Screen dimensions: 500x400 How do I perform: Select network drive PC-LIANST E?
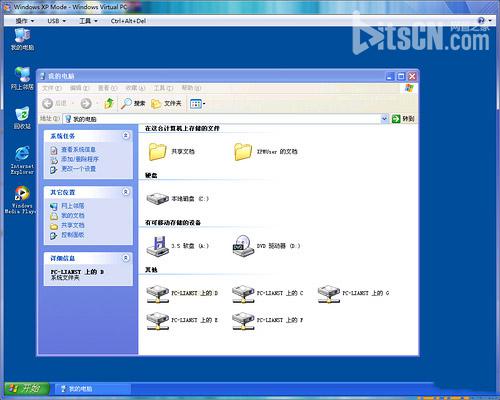[182, 320]
